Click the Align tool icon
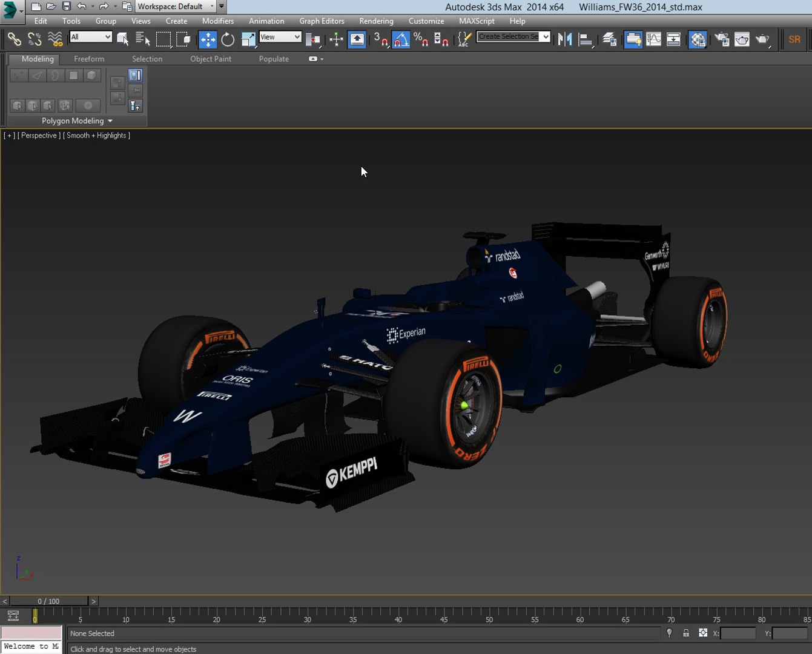Screen dimensions: 812x654 586,39
